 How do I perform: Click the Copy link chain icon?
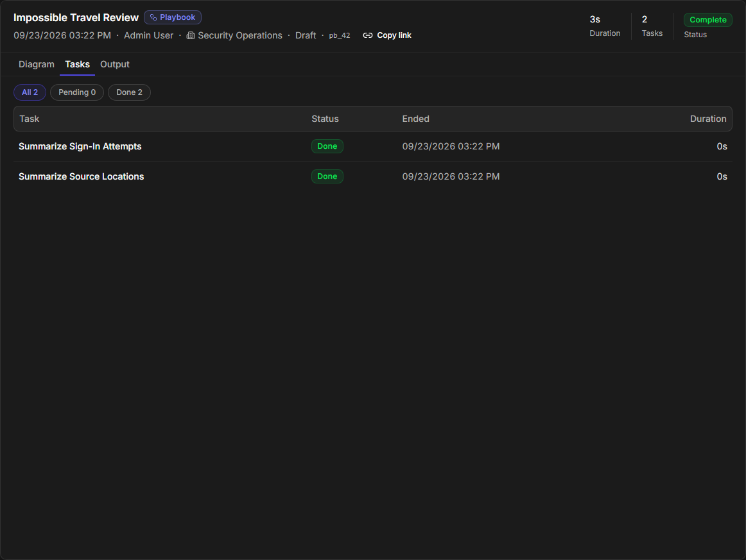(x=368, y=36)
